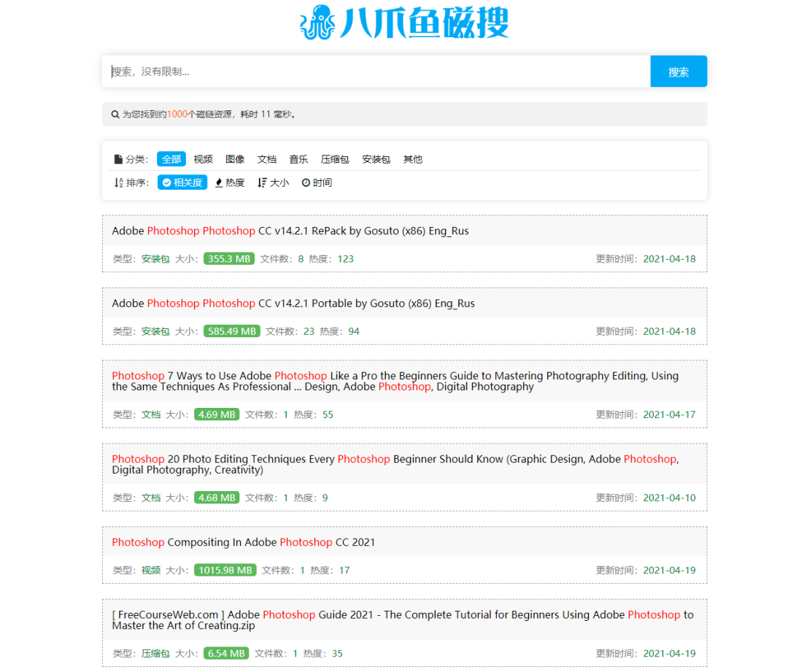Click the magnifier icon in results summary
The height and width of the screenshot is (672, 788).
pos(115,115)
